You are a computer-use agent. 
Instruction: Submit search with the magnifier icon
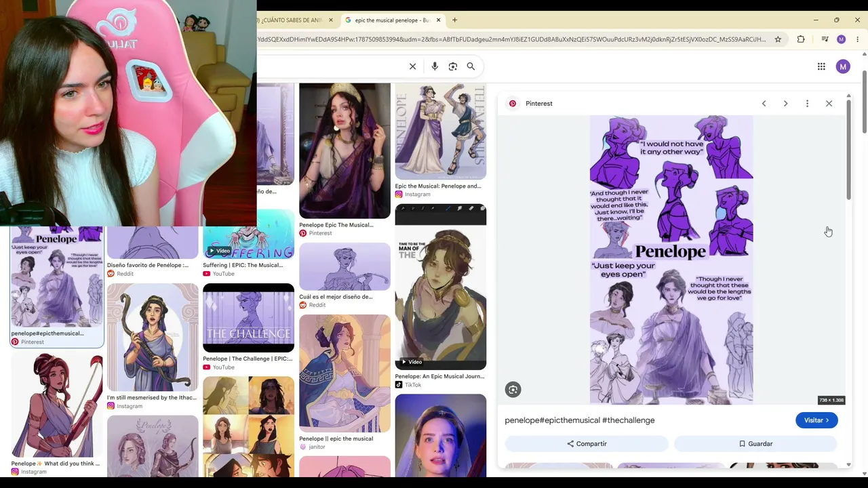[471, 66]
